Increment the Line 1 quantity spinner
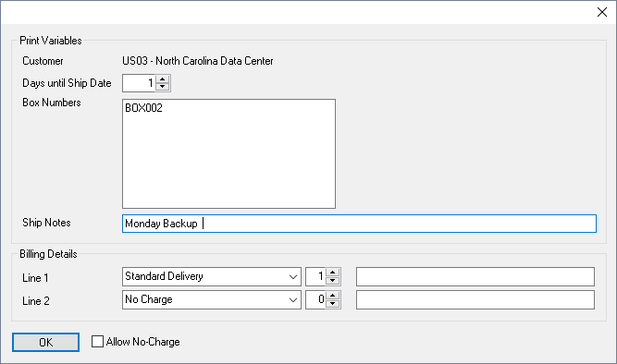The height and width of the screenshot is (364, 617). pyautogui.click(x=332, y=273)
